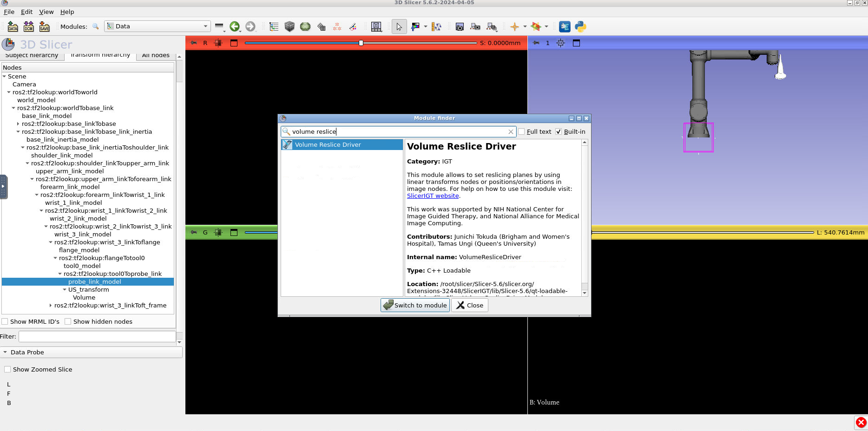Switch to the All nodes tab
The image size is (868, 431).
[156, 55]
